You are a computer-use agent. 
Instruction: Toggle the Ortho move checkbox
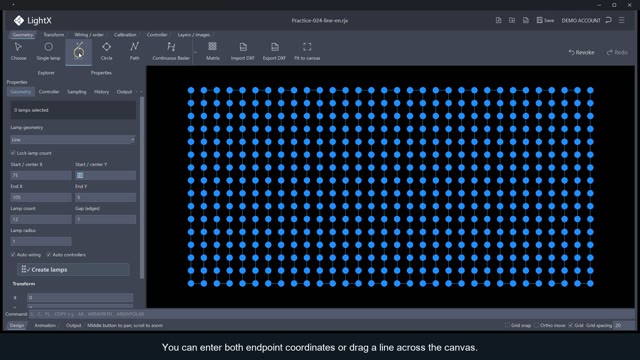(536, 325)
